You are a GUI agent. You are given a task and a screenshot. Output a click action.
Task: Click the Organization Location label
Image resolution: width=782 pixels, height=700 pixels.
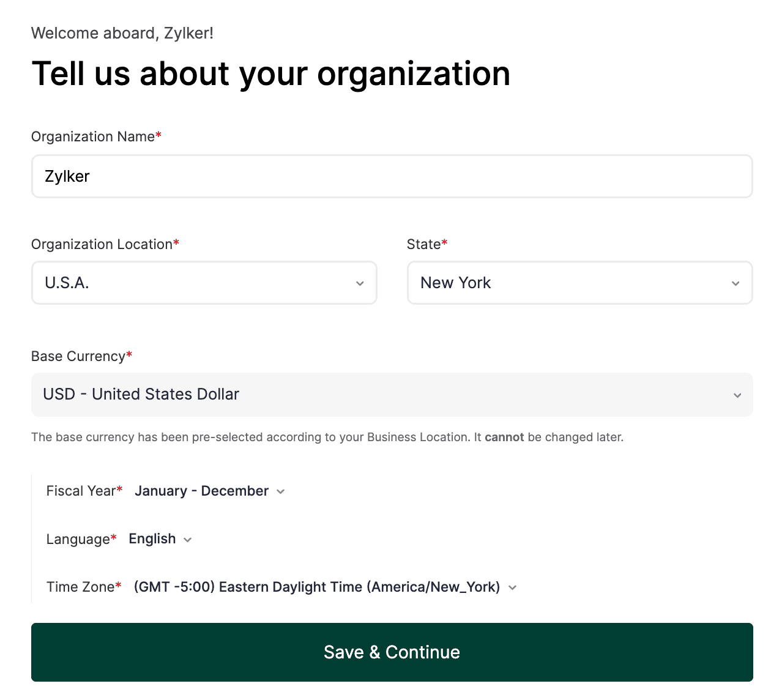point(105,244)
